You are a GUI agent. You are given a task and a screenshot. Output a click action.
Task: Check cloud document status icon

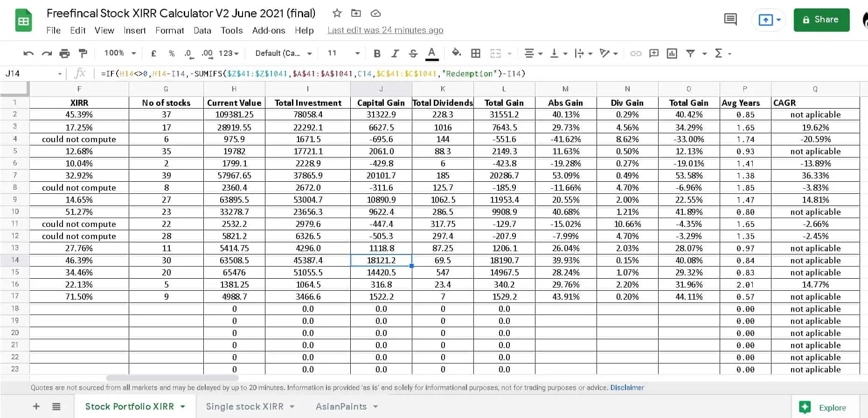click(375, 13)
